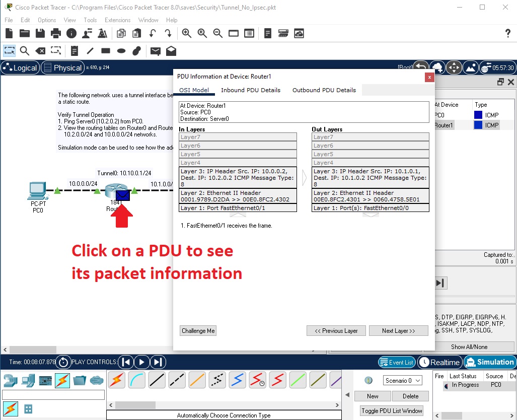Open the Tools menu
This screenshot has width=517, height=420.
90,20
